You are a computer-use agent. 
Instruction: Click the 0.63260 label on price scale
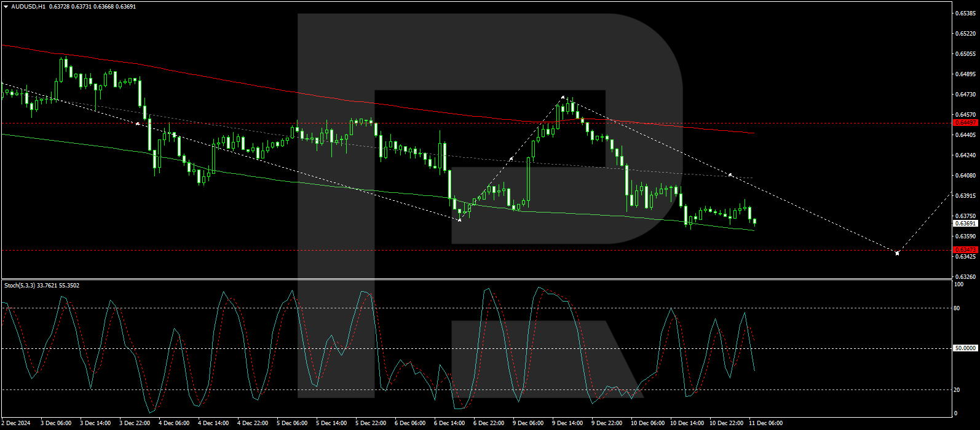[x=965, y=276]
